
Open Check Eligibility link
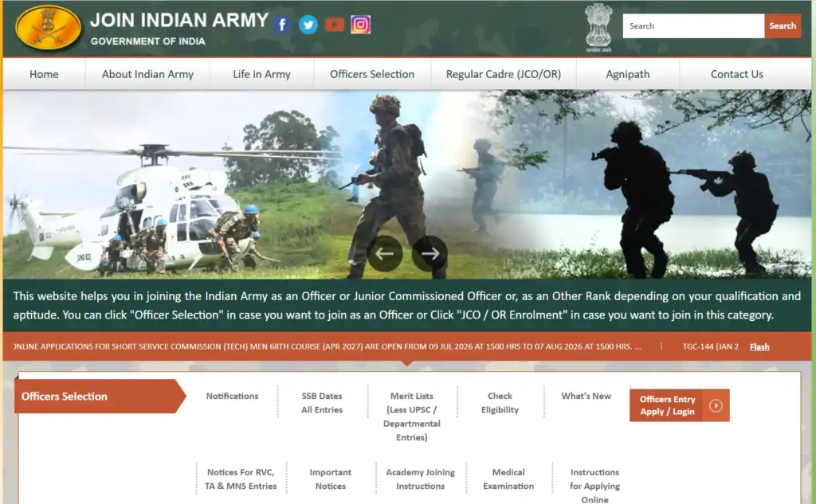[500, 403]
